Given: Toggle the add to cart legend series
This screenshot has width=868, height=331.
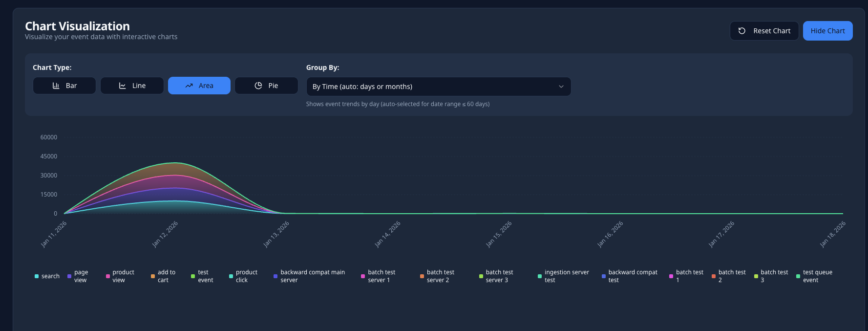Looking at the screenshot, I should tap(163, 276).
